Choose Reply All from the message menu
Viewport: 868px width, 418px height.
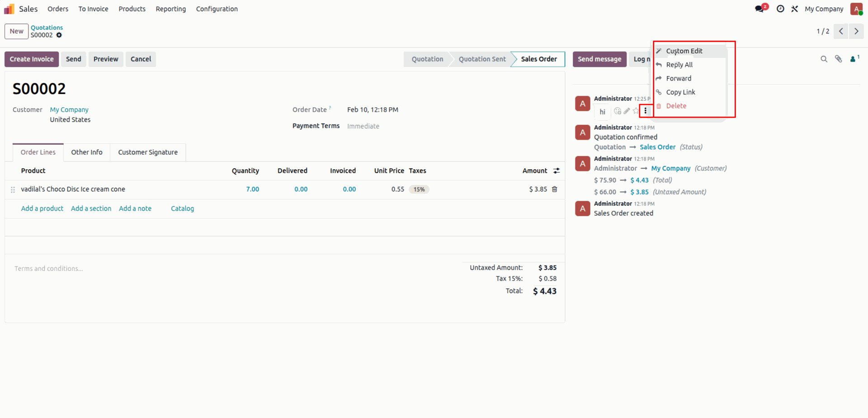click(690, 65)
